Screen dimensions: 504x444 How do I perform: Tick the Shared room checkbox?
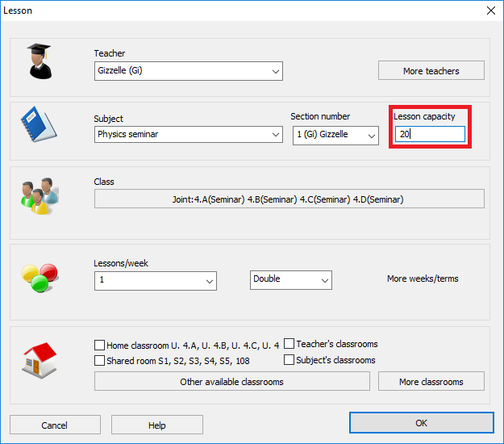pos(100,361)
